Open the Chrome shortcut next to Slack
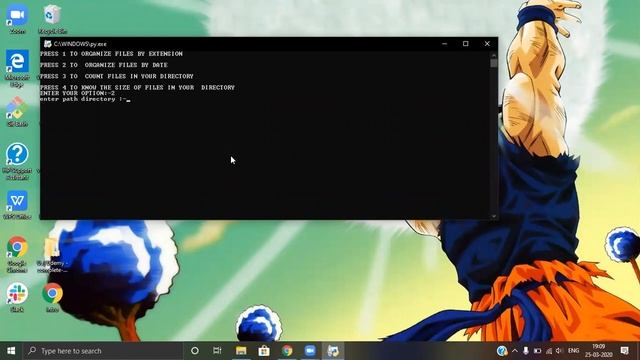This screenshot has width=640, height=360. [52, 297]
